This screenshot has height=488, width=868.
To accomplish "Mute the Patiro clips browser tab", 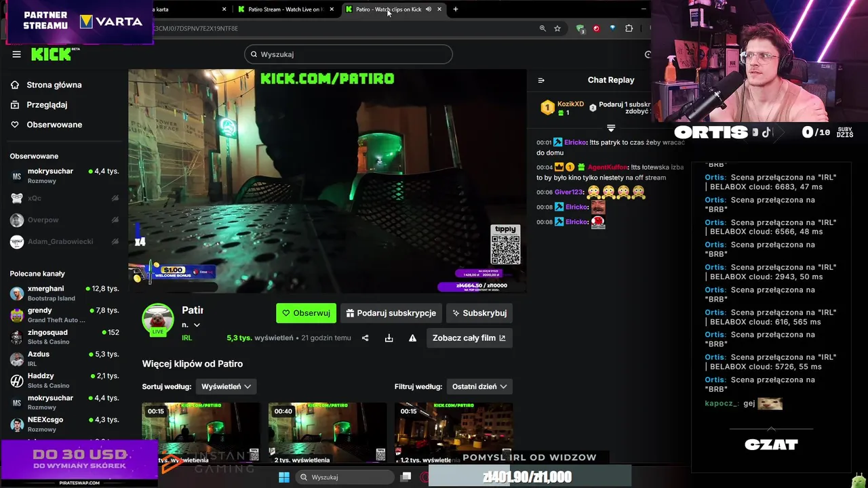I will (x=429, y=9).
